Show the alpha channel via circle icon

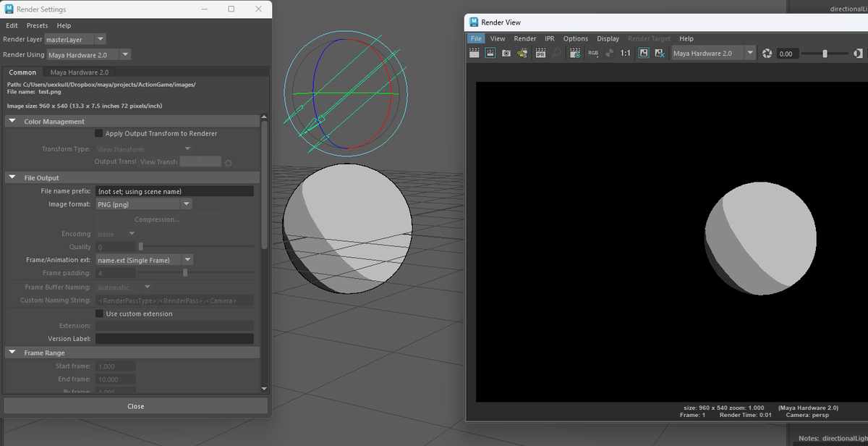[x=609, y=53]
